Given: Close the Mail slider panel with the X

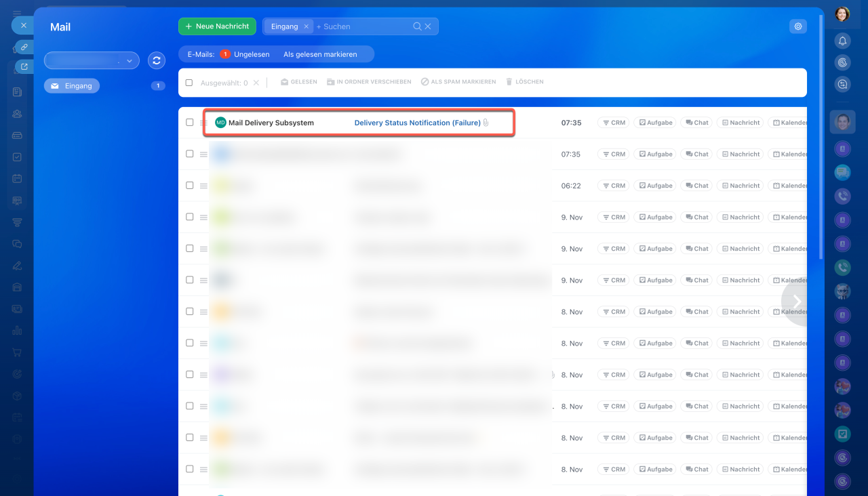Looking at the screenshot, I should [x=23, y=26].
